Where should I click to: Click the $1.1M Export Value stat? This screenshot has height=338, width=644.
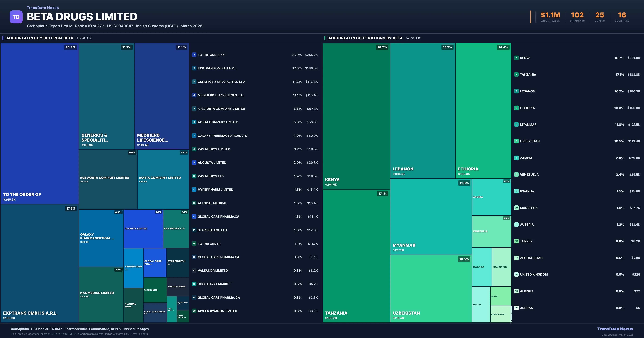[x=550, y=17]
